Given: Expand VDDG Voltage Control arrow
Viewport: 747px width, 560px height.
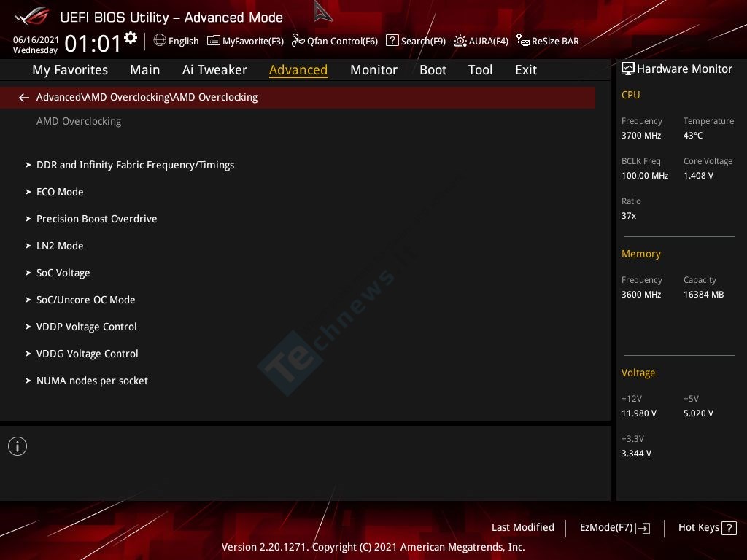Looking at the screenshot, I should point(28,354).
